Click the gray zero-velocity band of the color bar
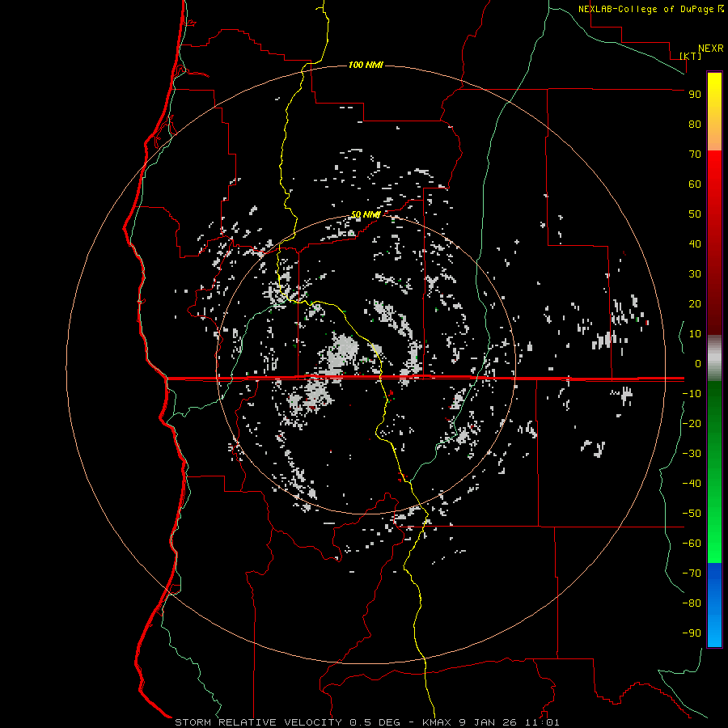The height and width of the screenshot is (728, 728). tap(714, 358)
